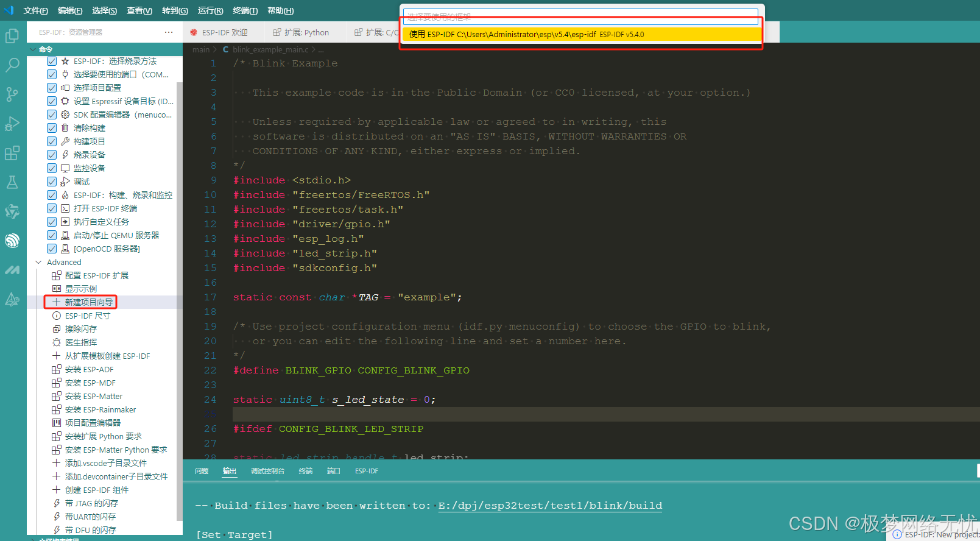The width and height of the screenshot is (980, 541).
Task: Toggle checkbox for ESP-IDF: 选择烧录方法
Action: [52, 61]
